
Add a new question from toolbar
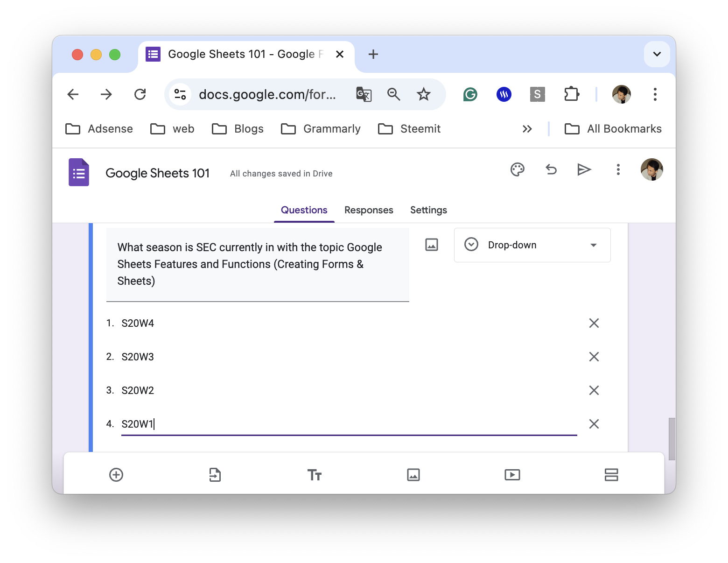tap(116, 475)
